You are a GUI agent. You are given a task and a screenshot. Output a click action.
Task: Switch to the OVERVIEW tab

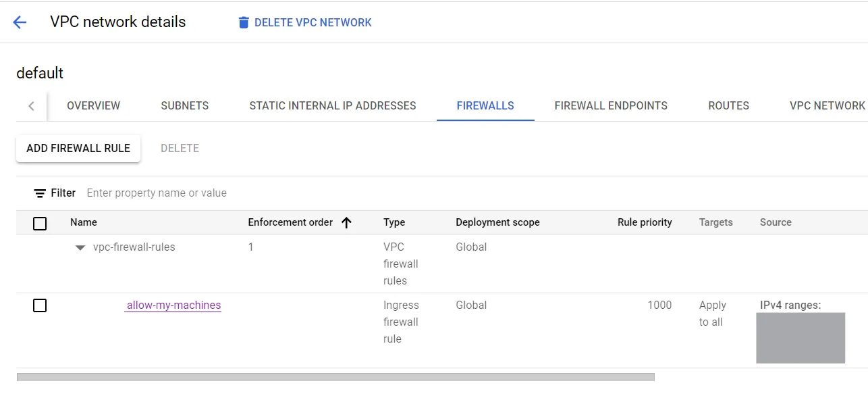coord(92,105)
